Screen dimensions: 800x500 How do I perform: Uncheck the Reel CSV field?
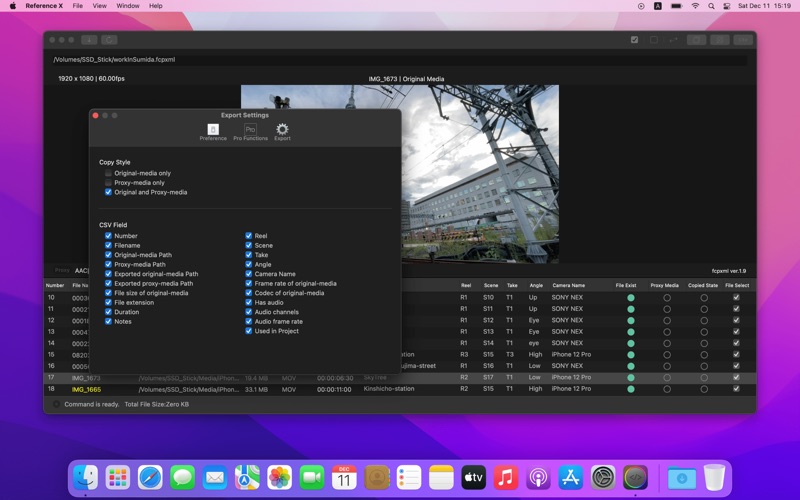coord(248,236)
